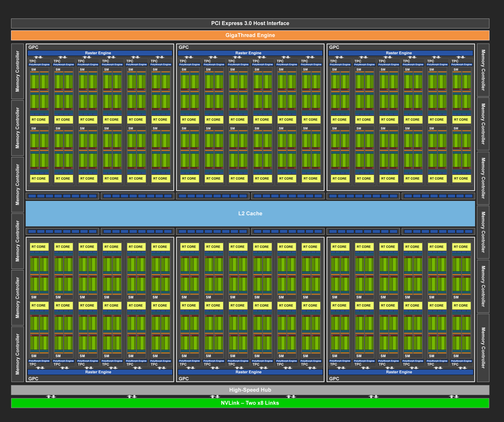
Task: Click the rightmost arrow pair between Hub and NVLink
Action: coord(454,397)
